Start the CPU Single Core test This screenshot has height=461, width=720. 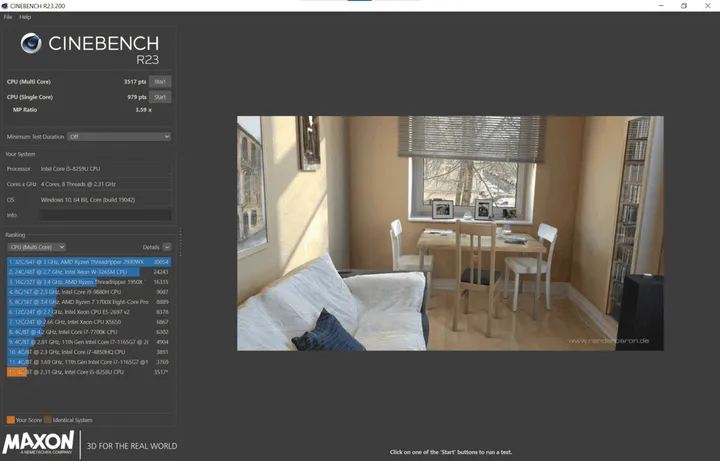tap(160, 97)
